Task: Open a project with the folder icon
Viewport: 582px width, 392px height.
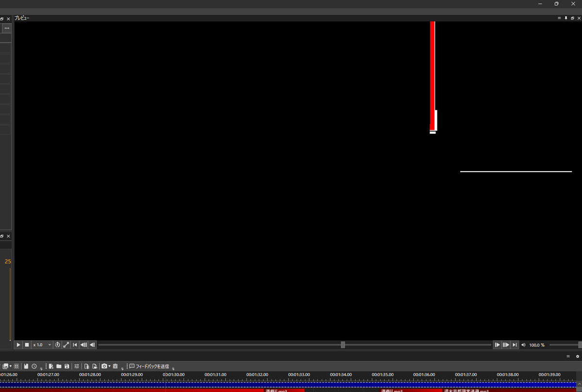Action: (x=59, y=366)
